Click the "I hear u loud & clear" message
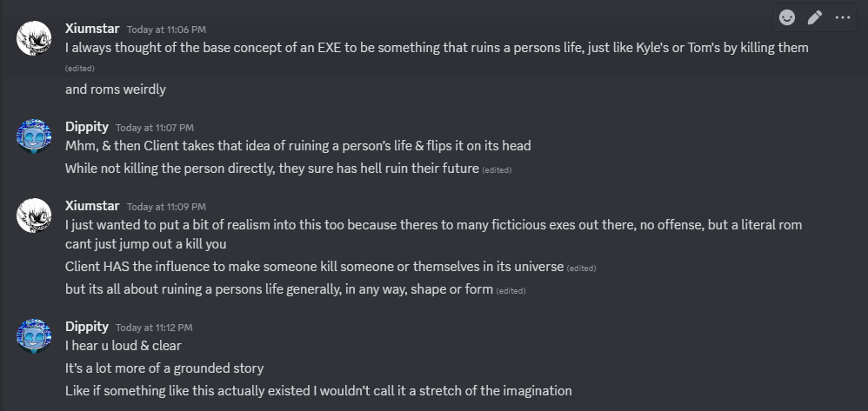 point(123,346)
